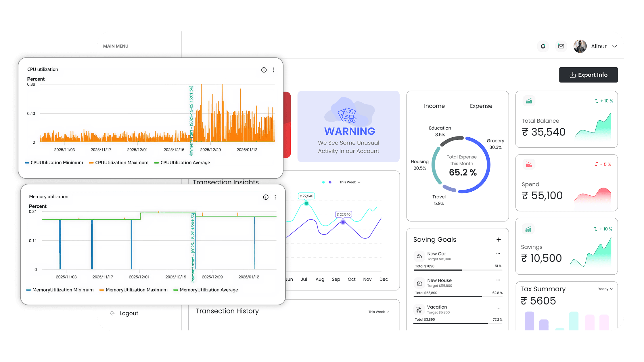644x362 pixels.
Task: Expand the Alinur profile dropdown
Action: click(x=615, y=46)
